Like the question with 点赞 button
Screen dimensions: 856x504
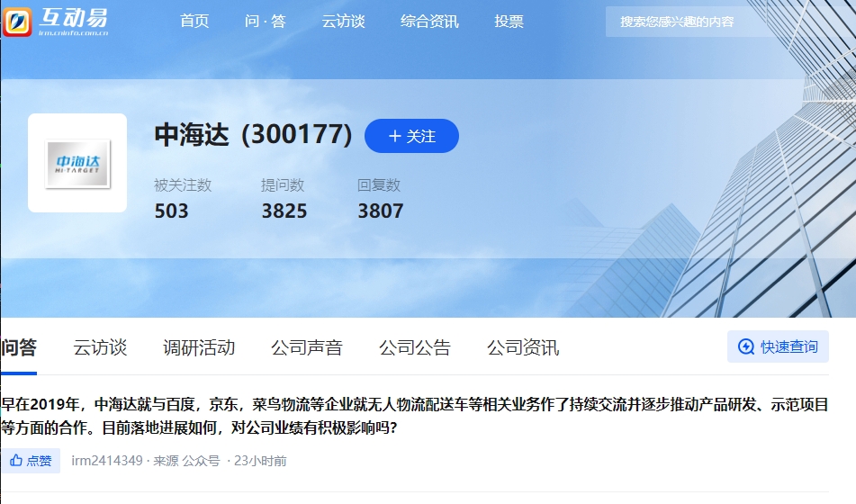pos(31,460)
